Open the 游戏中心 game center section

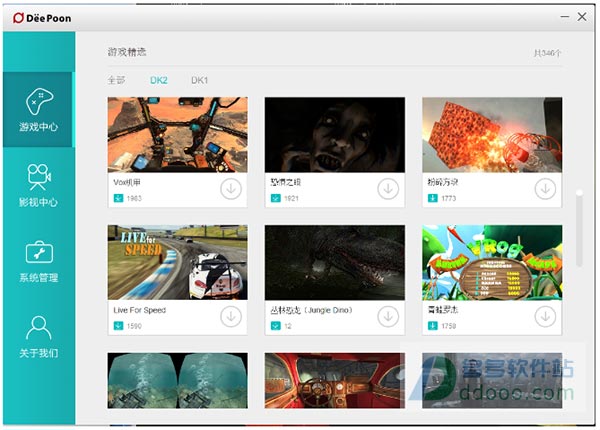[38, 109]
